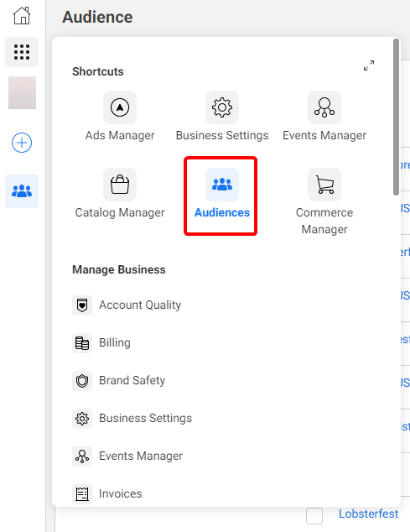This screenshot has width=410, height=532.
Task: Open the Ads Manager shortcut icon
Action: (x=120, y=107)
